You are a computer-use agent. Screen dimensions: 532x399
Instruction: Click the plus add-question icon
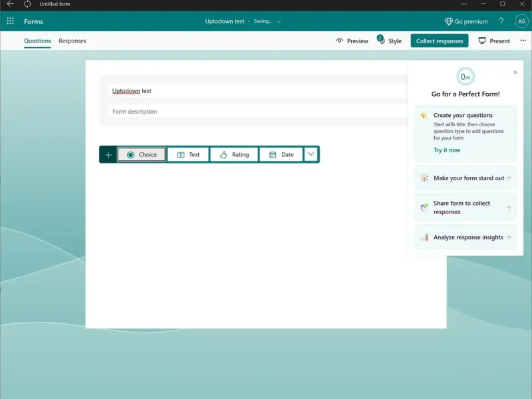point(108,155)
